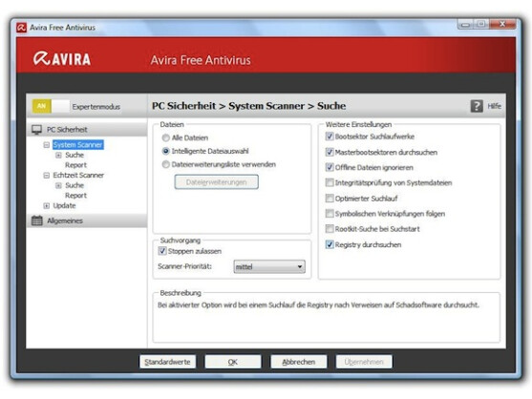Open Report under Echtzeit Scanner
Screen dimensions: 532x399
pyautogui.click(x=76, y=196)
